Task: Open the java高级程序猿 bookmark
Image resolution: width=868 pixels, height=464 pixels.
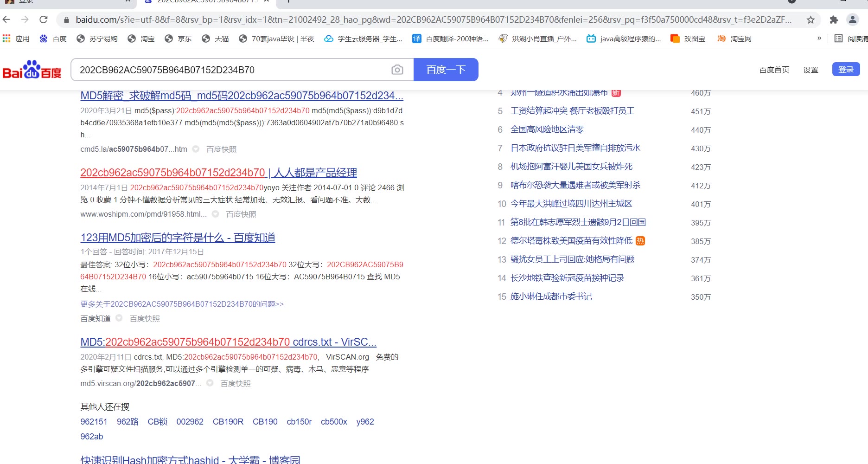Action: tap(624, 39)
